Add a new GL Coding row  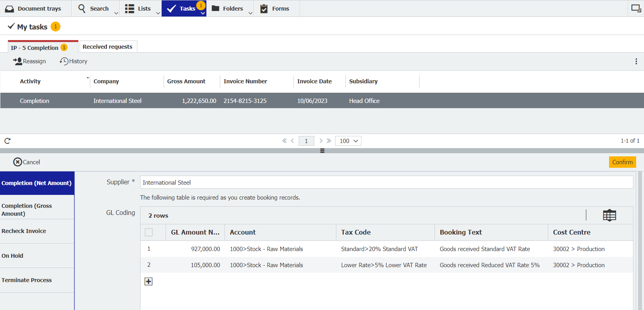pos(148,281)
